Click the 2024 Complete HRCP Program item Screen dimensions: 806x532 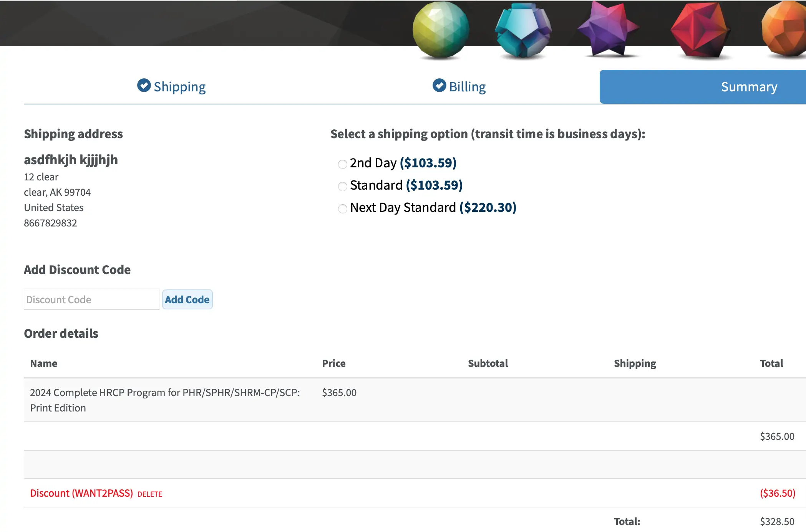(165, 400)
